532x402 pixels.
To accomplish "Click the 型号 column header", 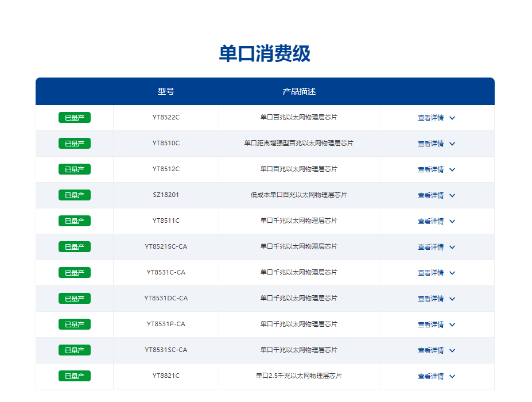I will 166,91.
